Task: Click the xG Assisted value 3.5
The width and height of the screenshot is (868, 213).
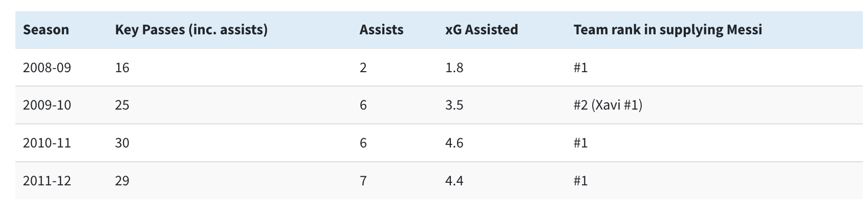Action: [454, 105]
